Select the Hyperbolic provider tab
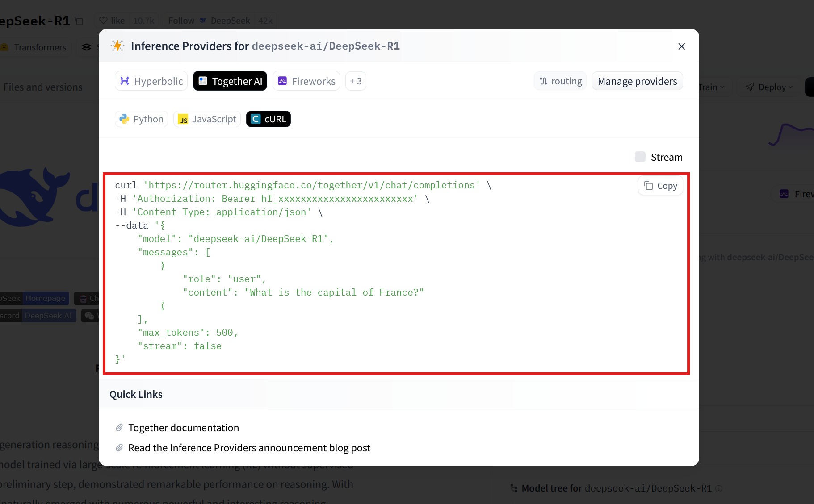814x504 pixels. pos(151,81)
